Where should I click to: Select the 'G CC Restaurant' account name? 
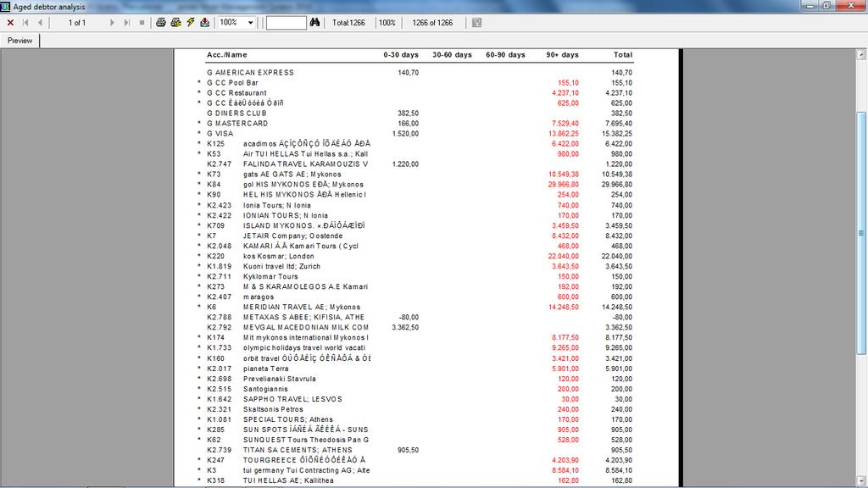click(236, 93)
